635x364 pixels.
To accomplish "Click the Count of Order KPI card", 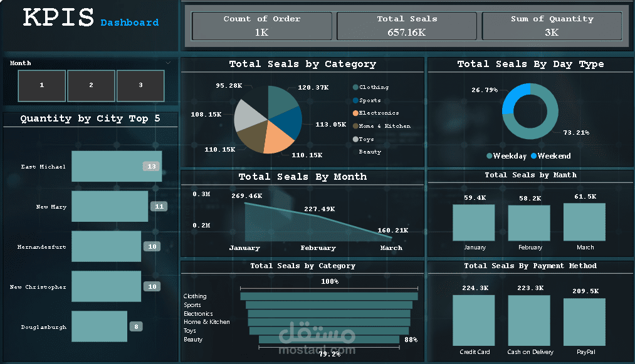I will coord(261,26).
